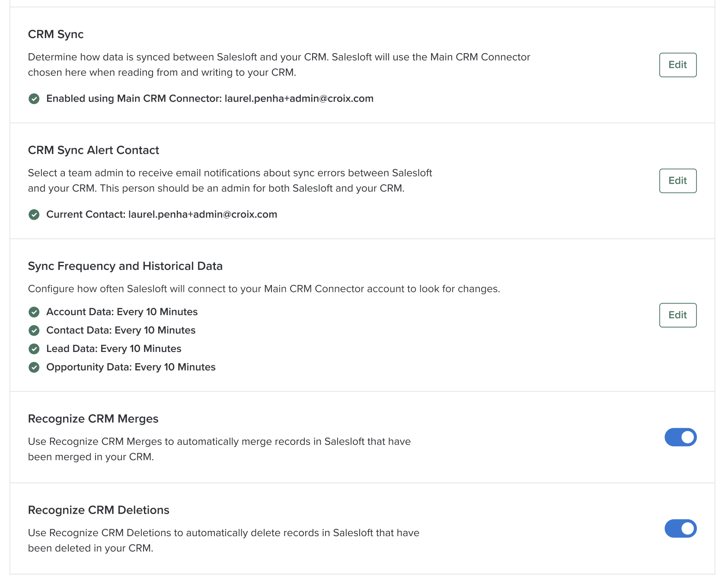
Task: Click the Recognize CRM Deletions heading
Action: pos(99,510)
